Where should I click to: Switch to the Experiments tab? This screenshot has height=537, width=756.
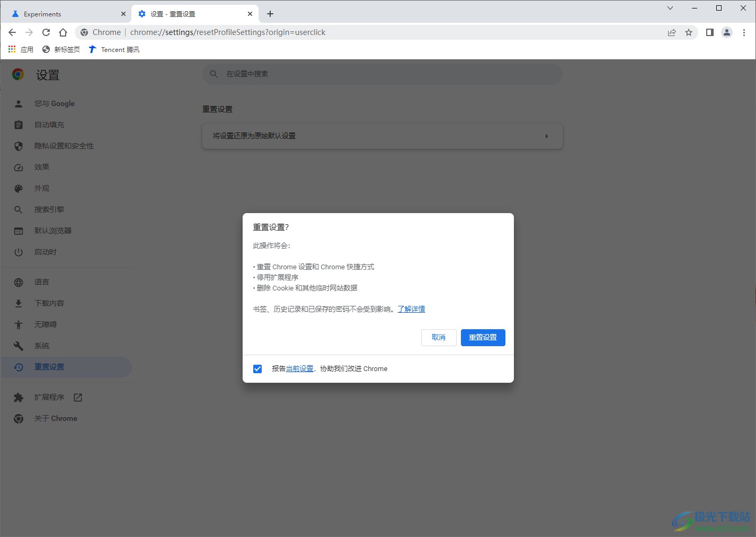(67, 14)
